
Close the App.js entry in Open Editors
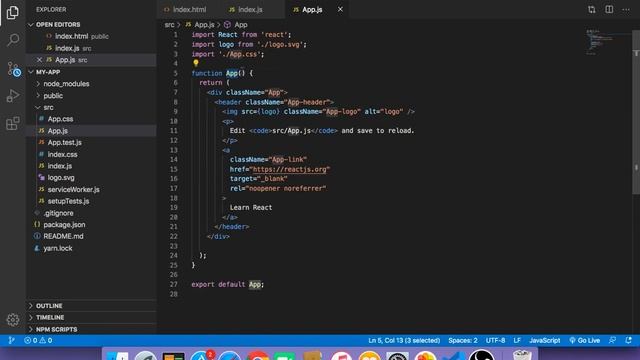tap(39, 60)
